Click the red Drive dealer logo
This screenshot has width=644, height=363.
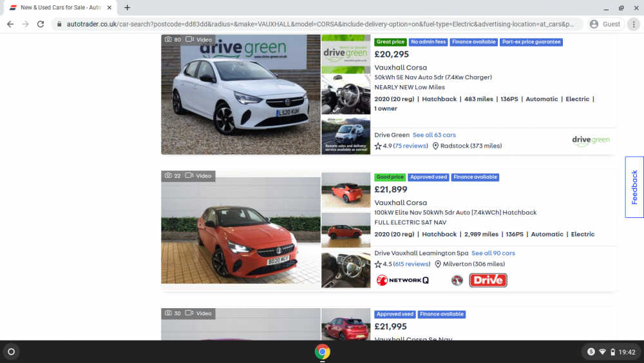pyautogui.click(x=488, y=280)
